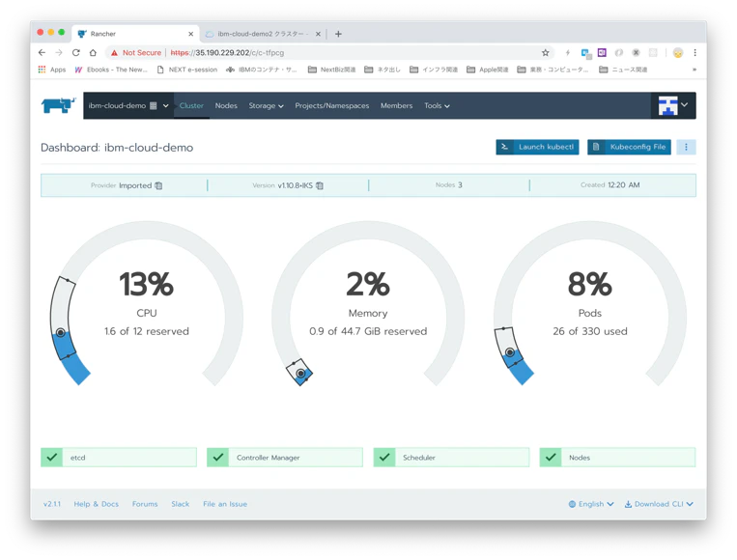Open the Forums link
737x560 pixels.
(x=145, y=504)
